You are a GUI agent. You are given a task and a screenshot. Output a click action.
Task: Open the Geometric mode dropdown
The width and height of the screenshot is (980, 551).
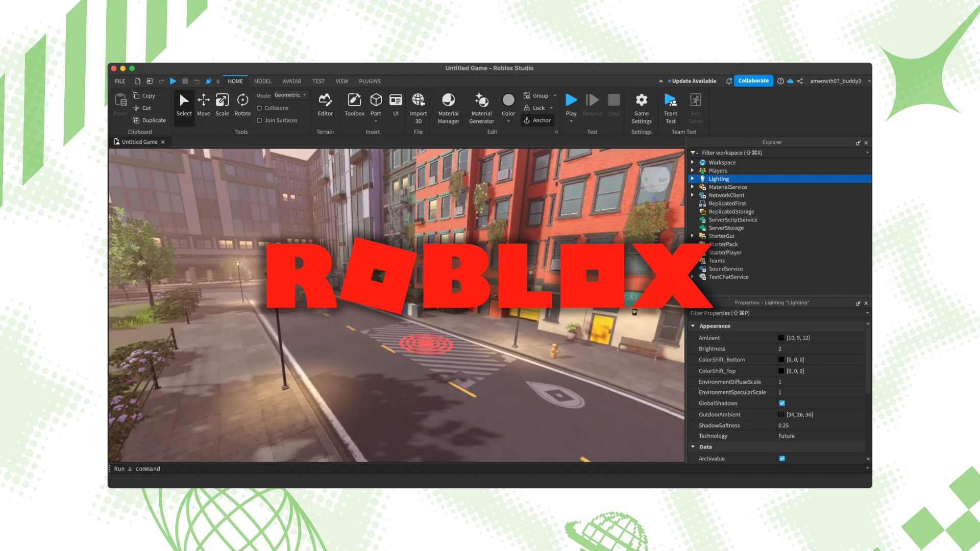tap(290, 95)
